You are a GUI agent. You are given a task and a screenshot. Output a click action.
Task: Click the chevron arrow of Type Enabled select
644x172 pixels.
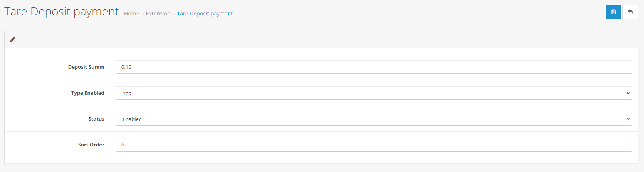pyautogui.click(x=628, y=93)
